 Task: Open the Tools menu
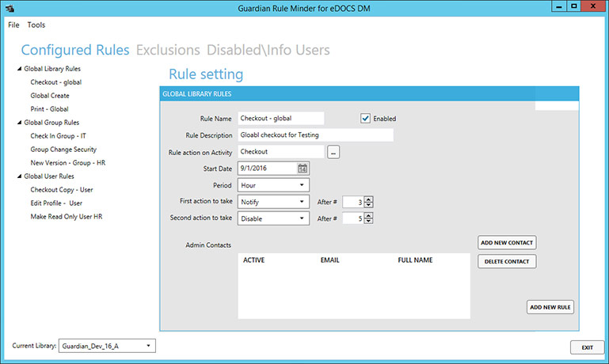coord(36,25)
